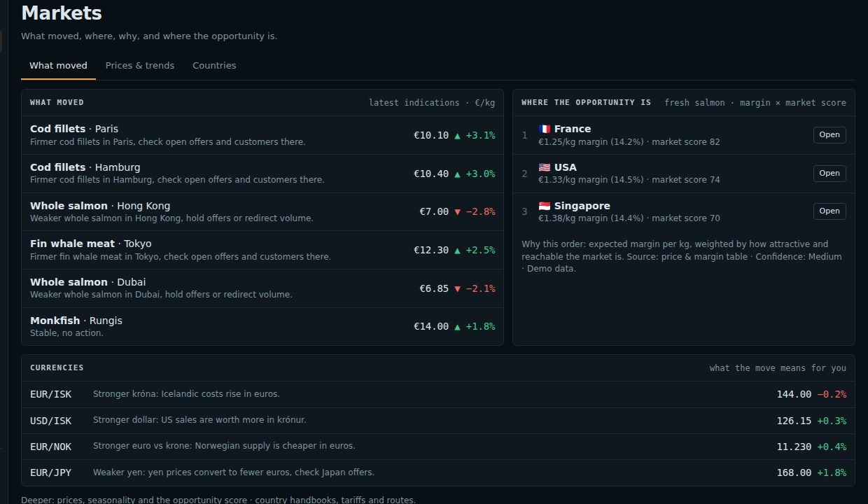Click the Stronger króna explanation text

click(x=186, y=394)
